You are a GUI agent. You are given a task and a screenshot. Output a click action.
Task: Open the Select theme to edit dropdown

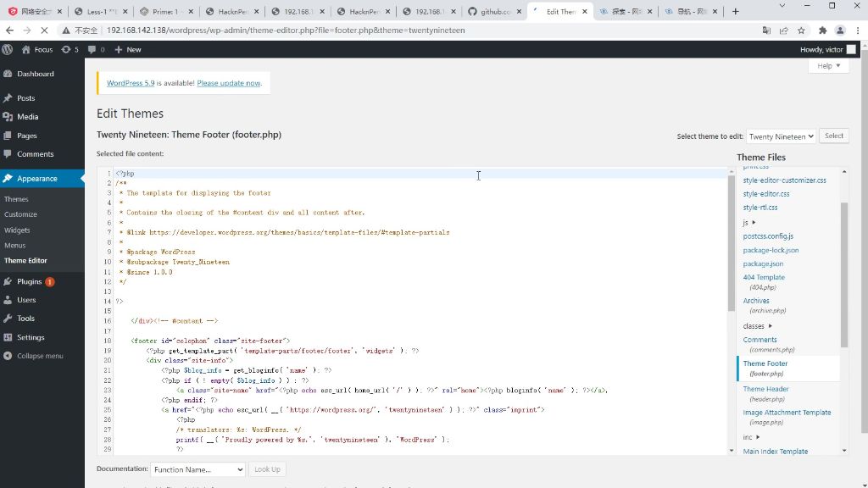(x=781, y=136)
